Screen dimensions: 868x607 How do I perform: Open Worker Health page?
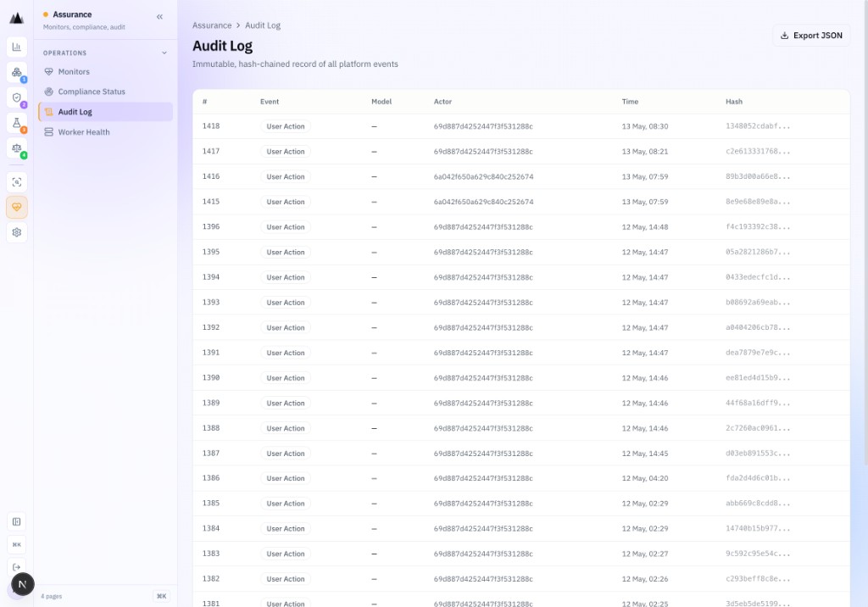click(105, 131)
